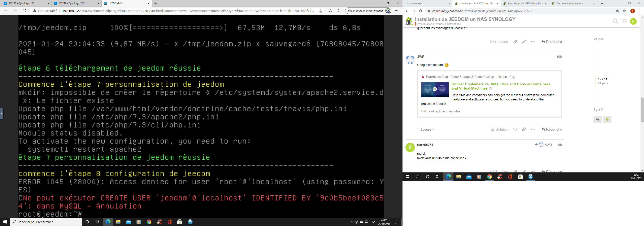Toggle Edge sync profile Pas en cours de synchronisation
Screen dimensions: 644x226
[x=368, y=11]
